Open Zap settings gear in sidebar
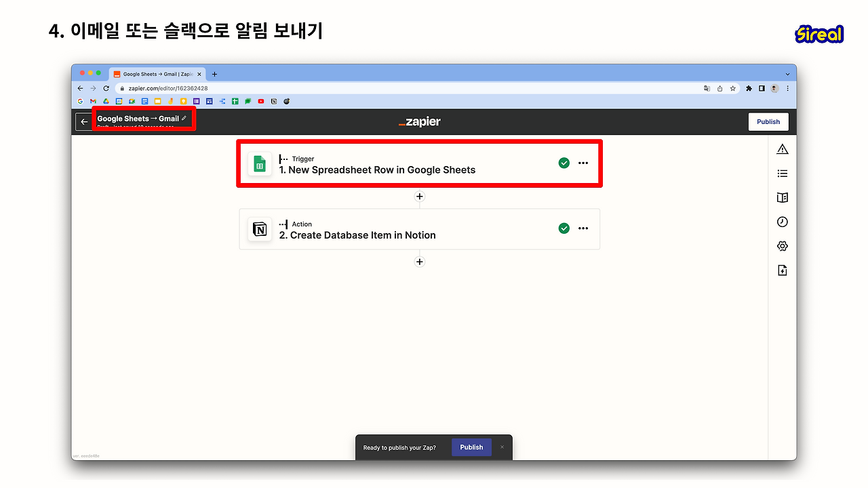Viewport: 868px width, 488px height. (783, 246)
